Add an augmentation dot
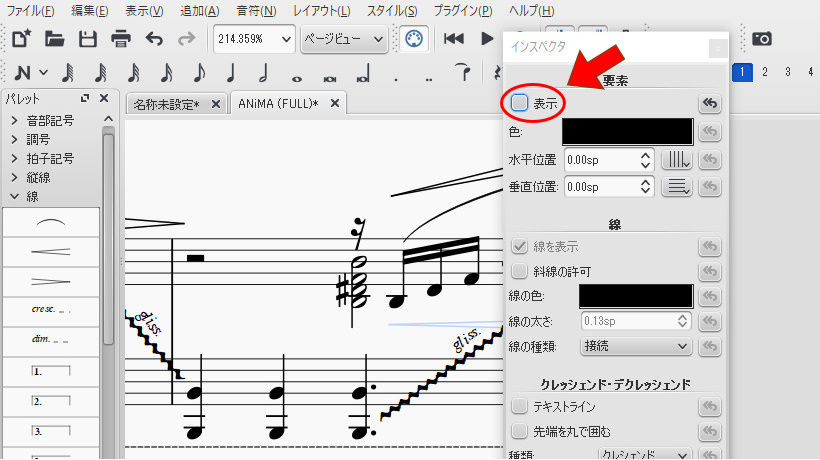Viewport: 820px width, 460px height. tap(396, 79)
